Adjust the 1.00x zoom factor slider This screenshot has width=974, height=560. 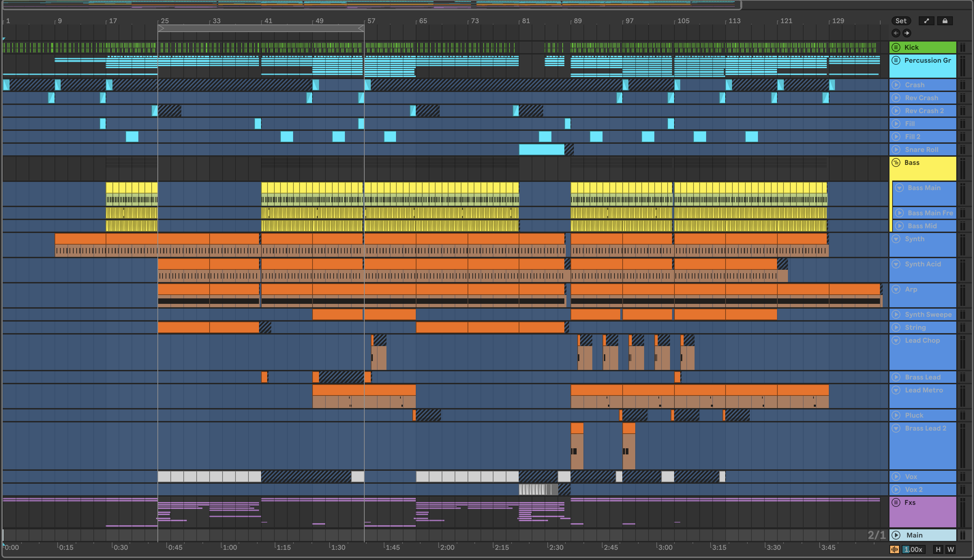pos(913,549)
